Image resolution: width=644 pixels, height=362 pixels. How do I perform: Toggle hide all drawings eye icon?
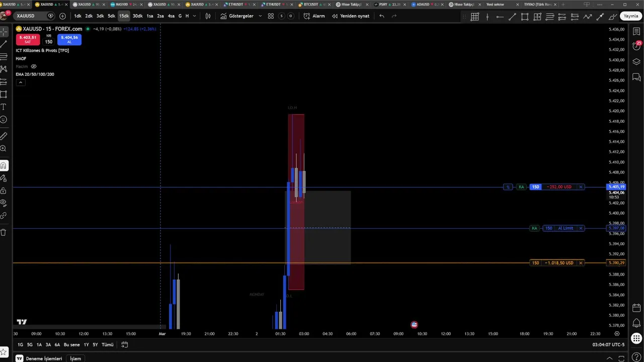(x=4, y=203)
